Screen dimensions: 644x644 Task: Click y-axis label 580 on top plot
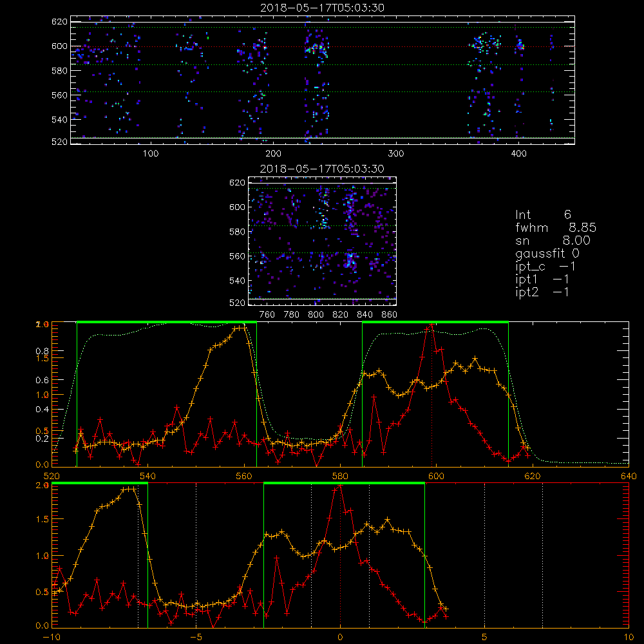coord(59,71)
